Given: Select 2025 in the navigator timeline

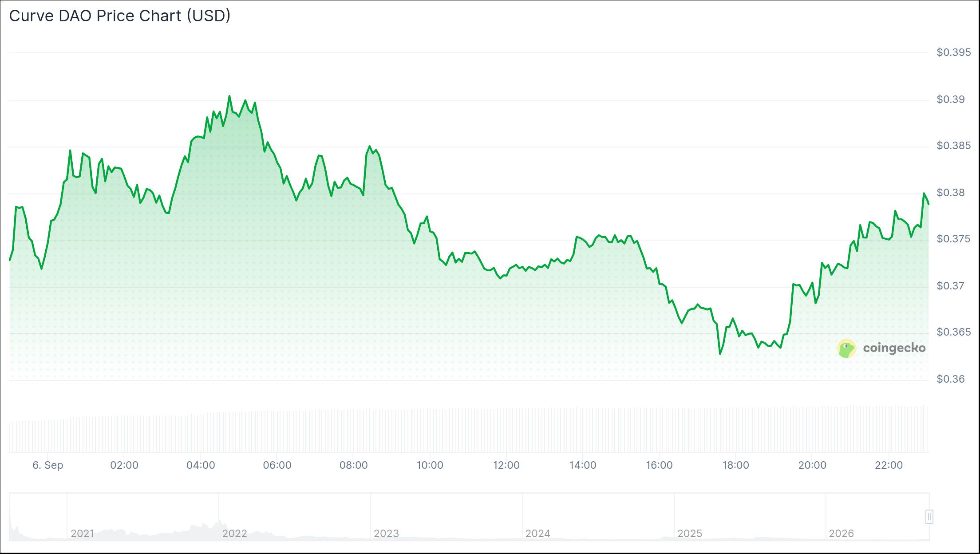Looking at the screenshot, I should pyautogui.click(x=690, y=534).
